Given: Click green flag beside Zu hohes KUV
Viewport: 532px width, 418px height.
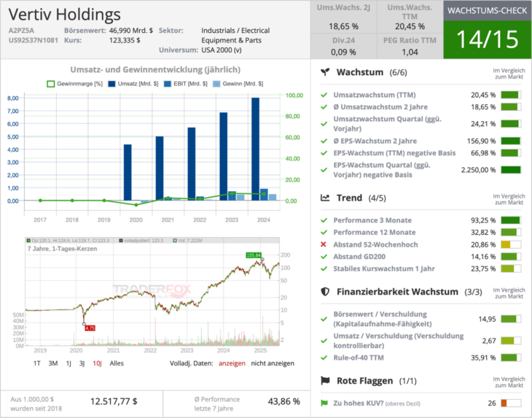Looking at the screenshot, I should coord(324,403).
